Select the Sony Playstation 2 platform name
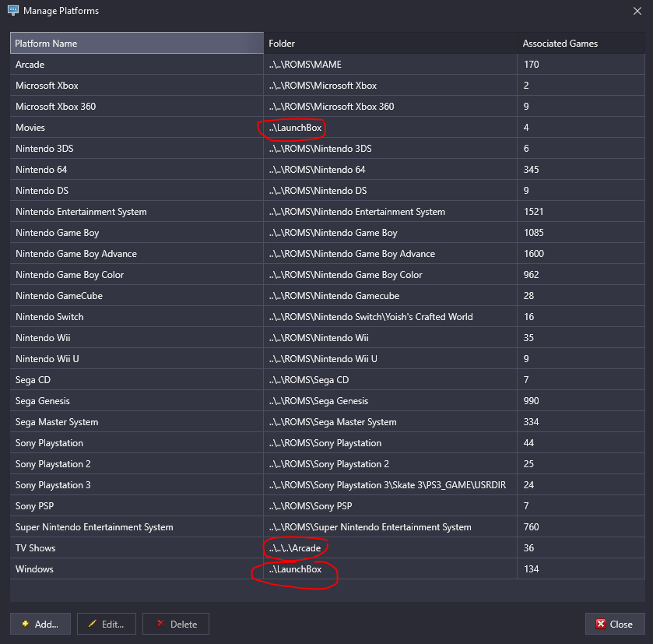The width and height of the screenshot is (653, 644). 53,464
